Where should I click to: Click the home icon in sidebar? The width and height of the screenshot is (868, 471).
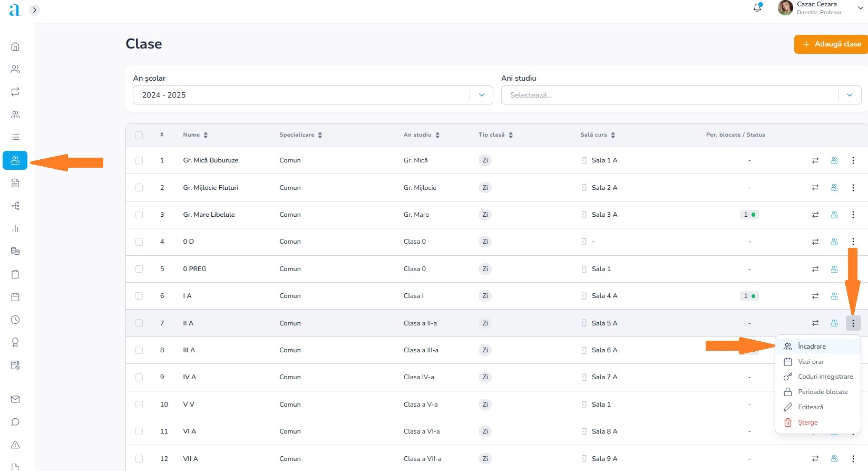pyautogui.click(x=15, y=46)
